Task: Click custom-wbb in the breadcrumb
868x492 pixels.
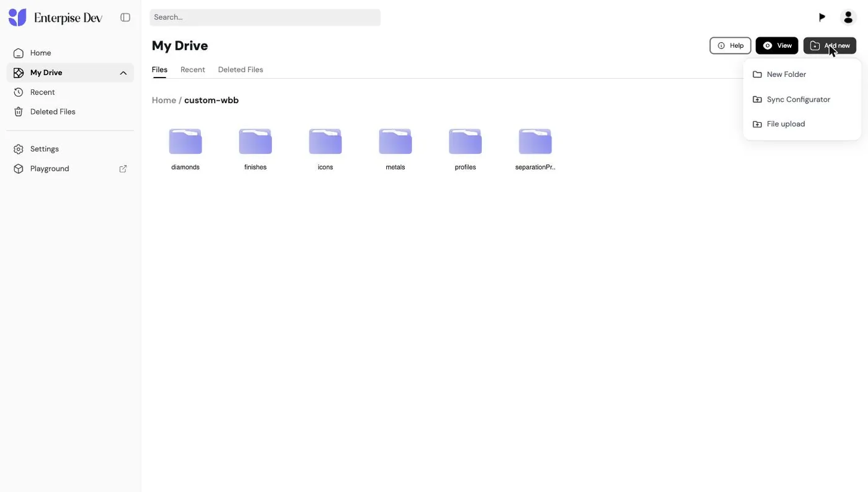Action: click(x=211, y=100)
